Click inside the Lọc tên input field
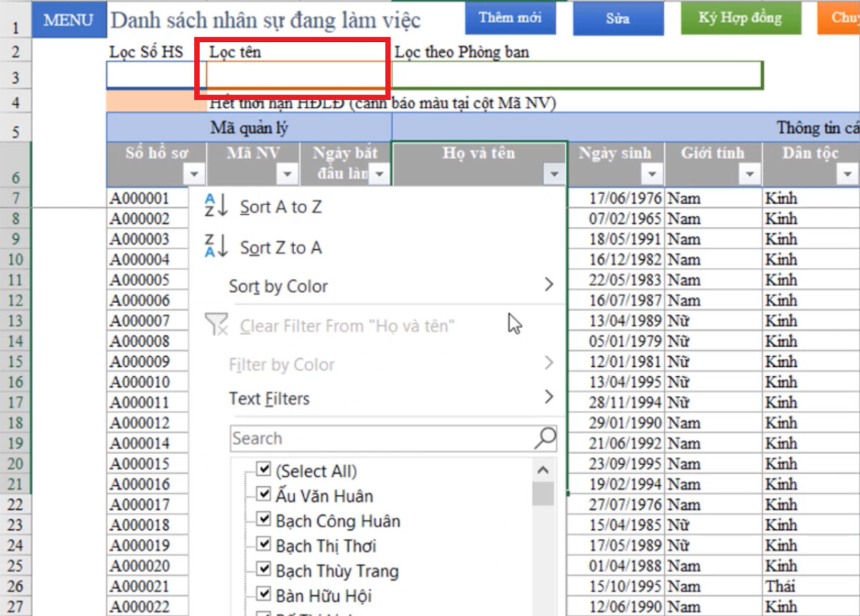This screenshot has width=860, height=616. 294,74
